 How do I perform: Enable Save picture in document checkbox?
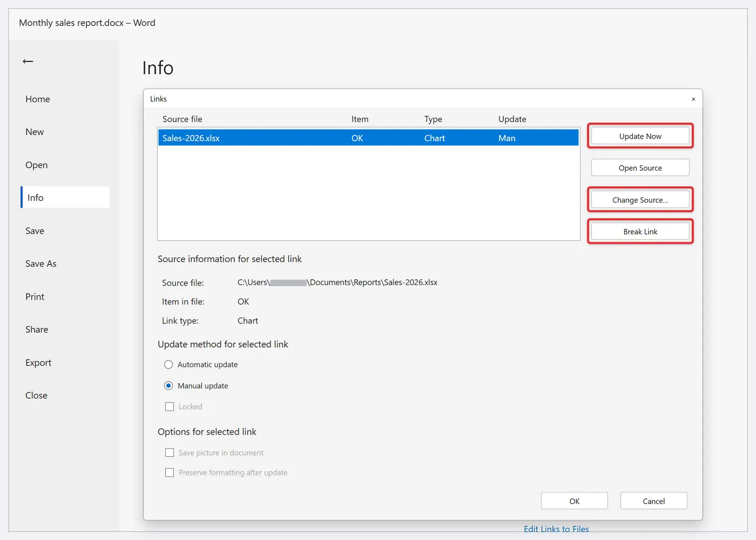tap(170, 453)
